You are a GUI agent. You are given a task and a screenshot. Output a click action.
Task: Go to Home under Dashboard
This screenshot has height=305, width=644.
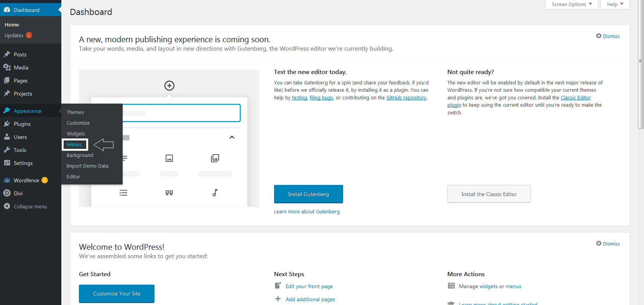click(x=11, y=25)
